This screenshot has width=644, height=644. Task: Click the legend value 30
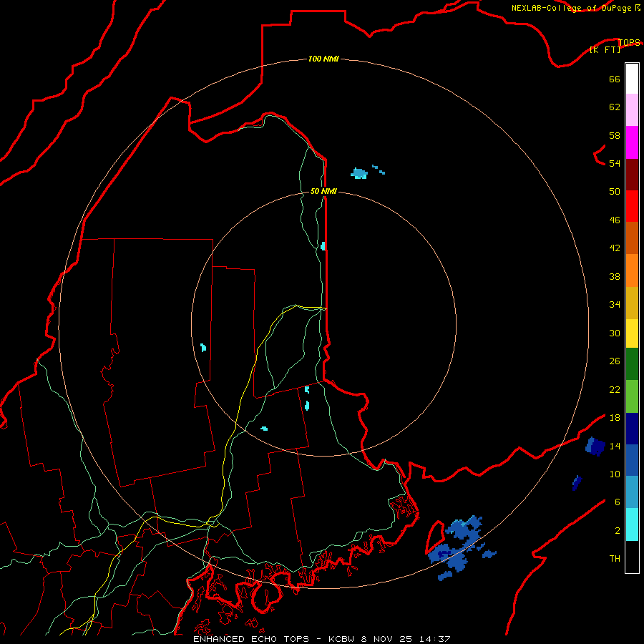615,333
